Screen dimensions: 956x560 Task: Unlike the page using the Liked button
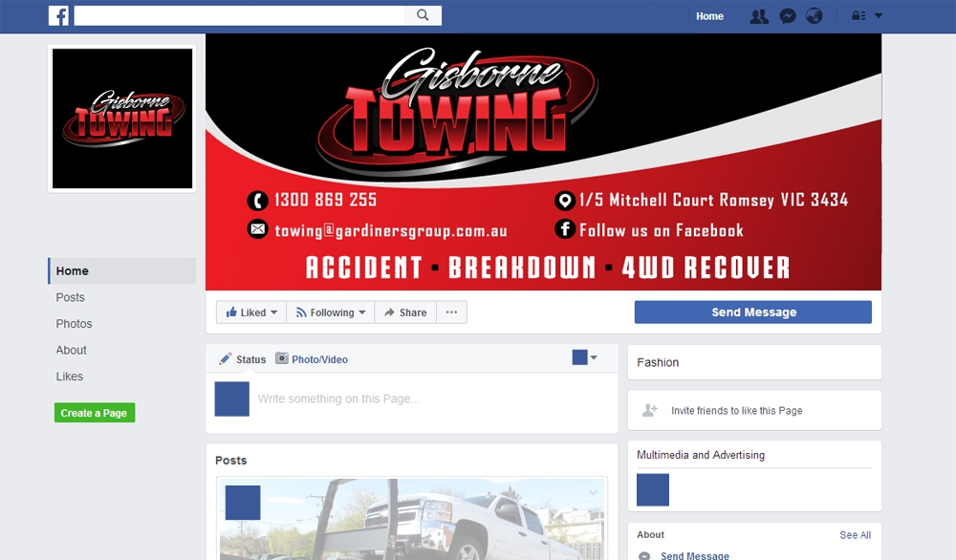[250, 312]
